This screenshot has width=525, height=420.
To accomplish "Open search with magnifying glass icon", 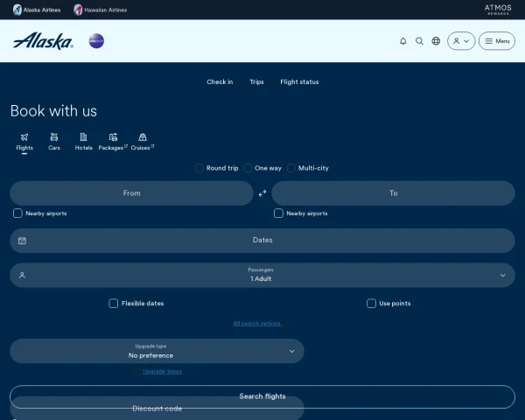I will (419, 41).
